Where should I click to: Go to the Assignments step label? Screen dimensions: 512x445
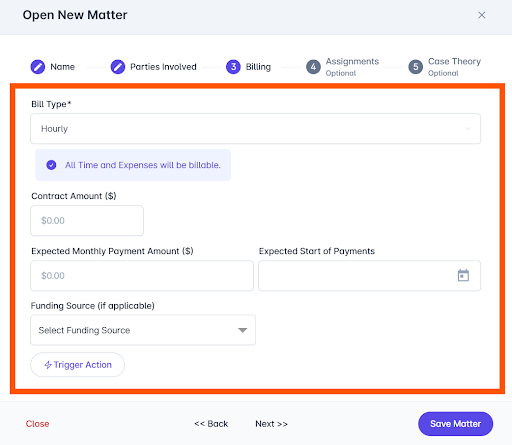click(352, 62)
